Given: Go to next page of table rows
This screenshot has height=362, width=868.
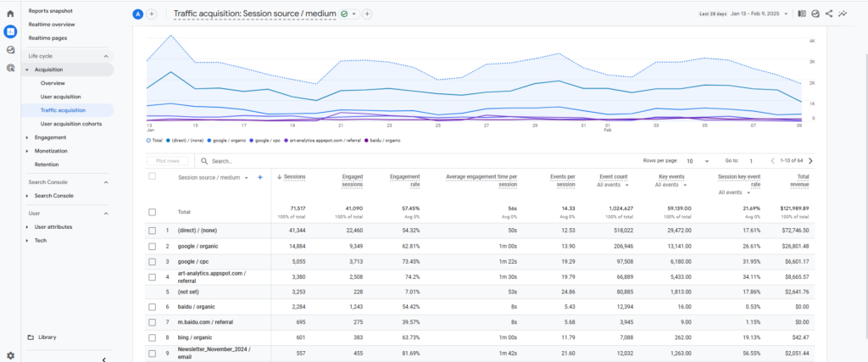Looking at the screenshot, I should (x=810, y=160).
